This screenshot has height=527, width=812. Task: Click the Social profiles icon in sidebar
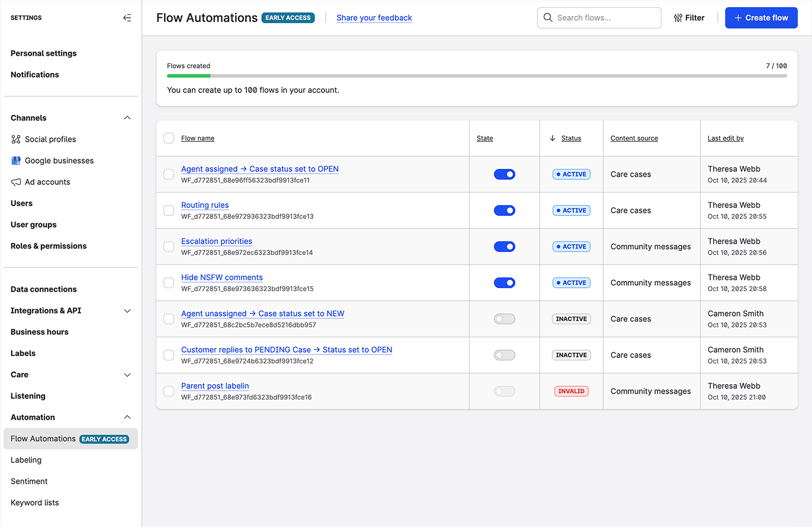pos(16,139)
